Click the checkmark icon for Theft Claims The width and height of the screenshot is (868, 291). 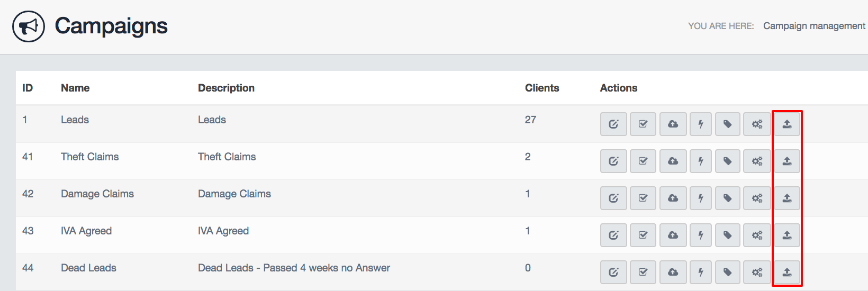[643, 161]
